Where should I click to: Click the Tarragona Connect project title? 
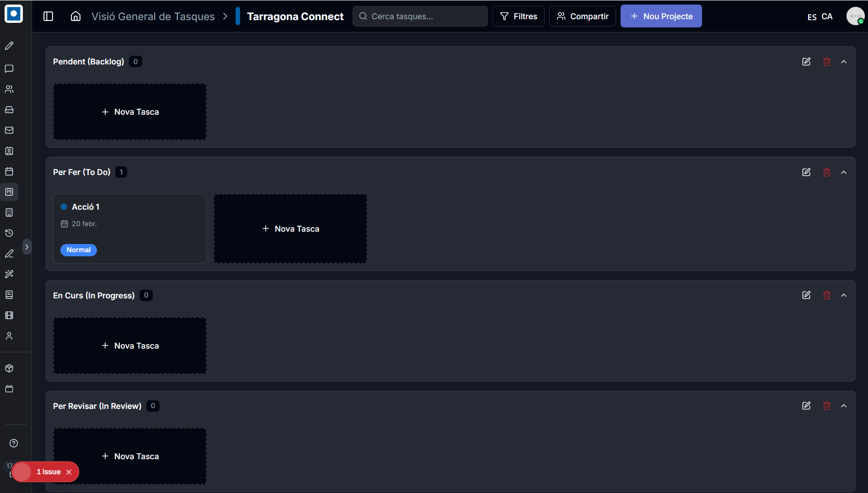click(295, 16)
